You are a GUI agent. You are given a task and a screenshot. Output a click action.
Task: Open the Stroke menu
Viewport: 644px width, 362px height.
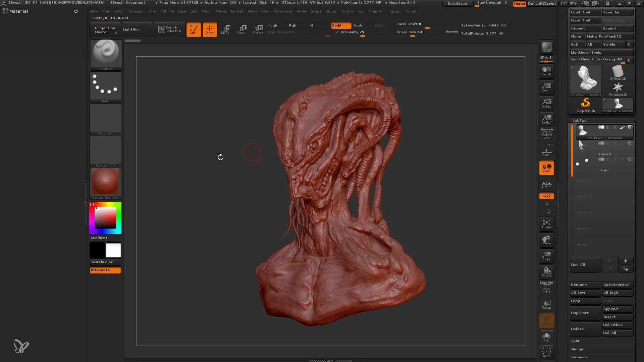330,11
